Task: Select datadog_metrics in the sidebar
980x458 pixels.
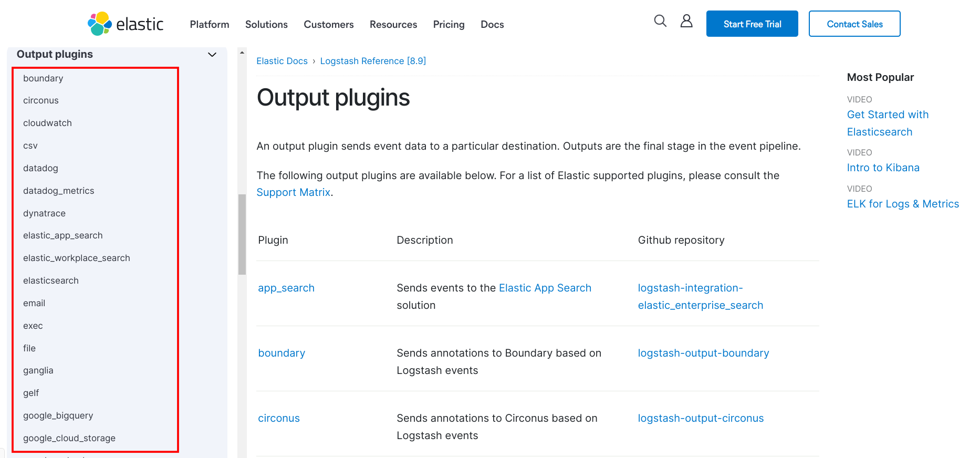Action: tap(59, 191)
